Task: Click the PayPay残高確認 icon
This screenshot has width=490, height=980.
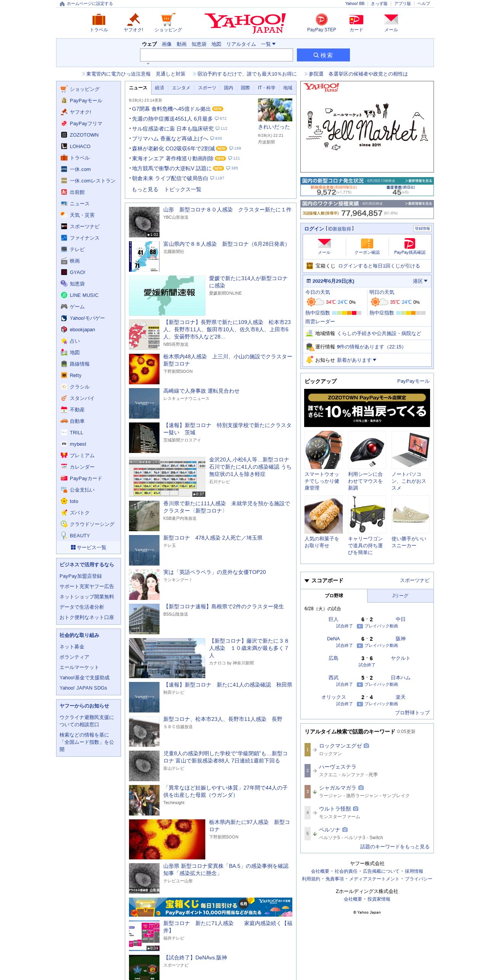Action: point(409,243)
